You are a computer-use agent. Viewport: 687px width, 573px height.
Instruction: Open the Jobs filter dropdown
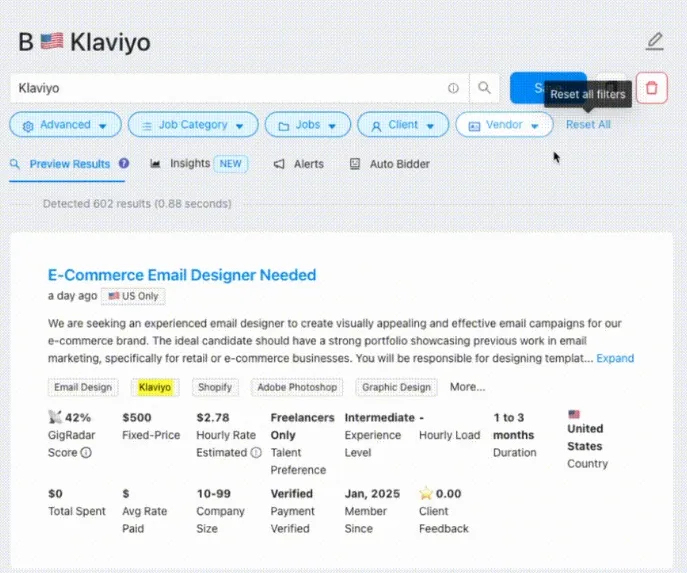point(308,125)
